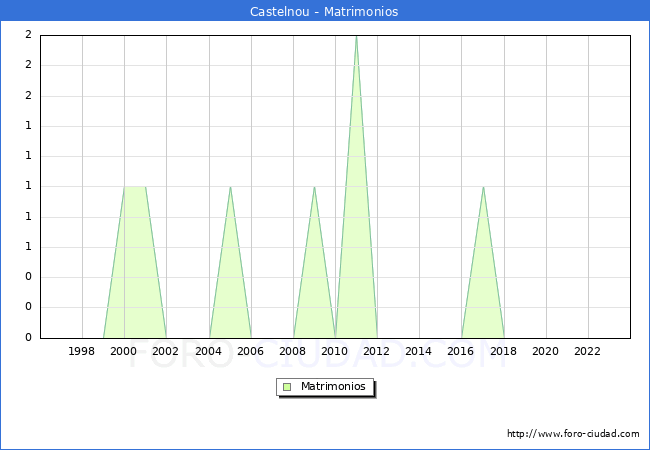Viewport: 650px width, 450px height.
Task: Click the peak tip at year 2005
Action: (230, 187)
